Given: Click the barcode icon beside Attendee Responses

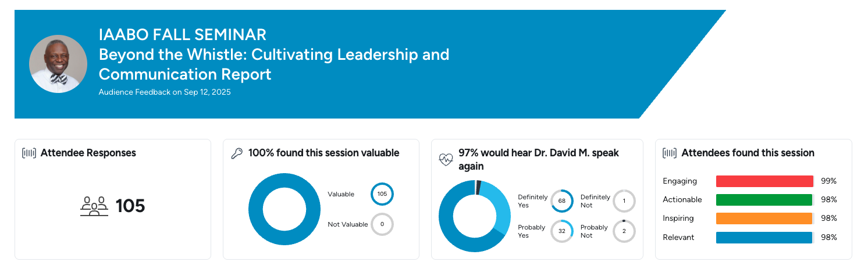Looking at the screenshot, I should coord(29,153).
